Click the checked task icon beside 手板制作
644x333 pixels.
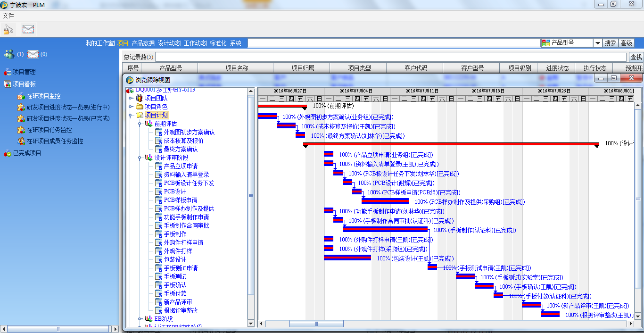[x=158, y=234]
